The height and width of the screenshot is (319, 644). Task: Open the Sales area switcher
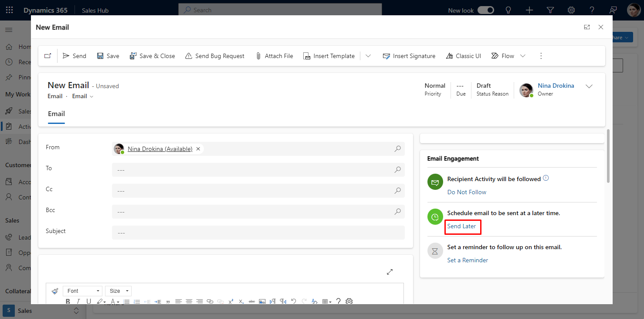41,311
